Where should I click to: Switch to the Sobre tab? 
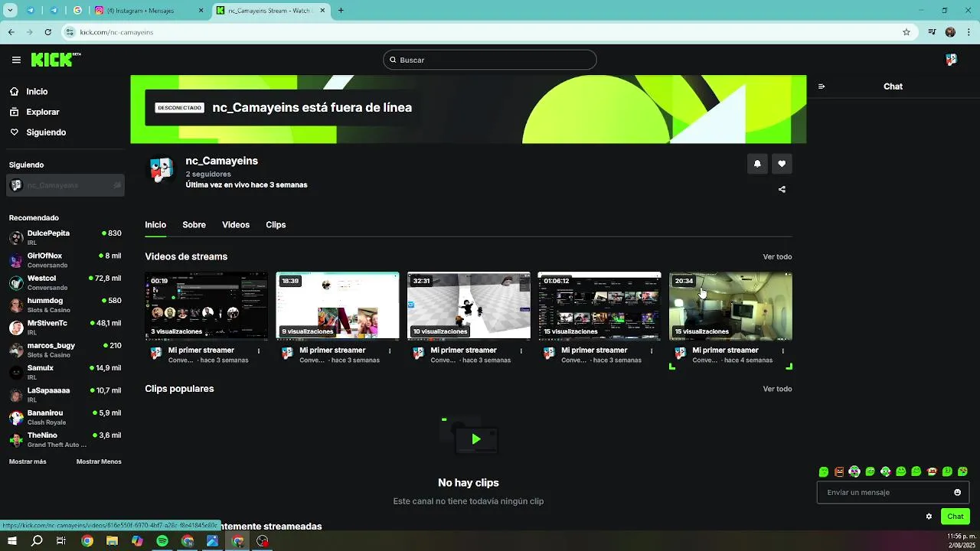point(194,225)
